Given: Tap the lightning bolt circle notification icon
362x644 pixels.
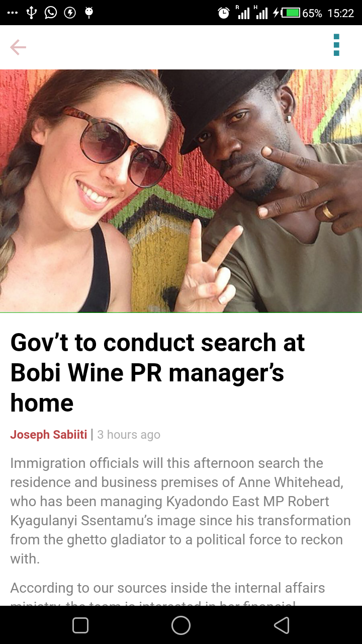Looking at the screenshot, I should click(x=70, y=13).
